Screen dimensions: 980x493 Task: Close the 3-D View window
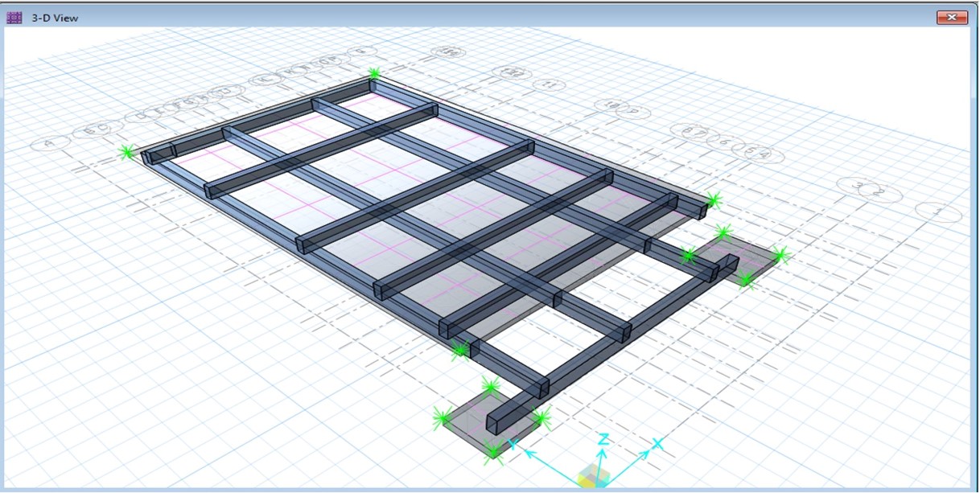pos(952,17)
